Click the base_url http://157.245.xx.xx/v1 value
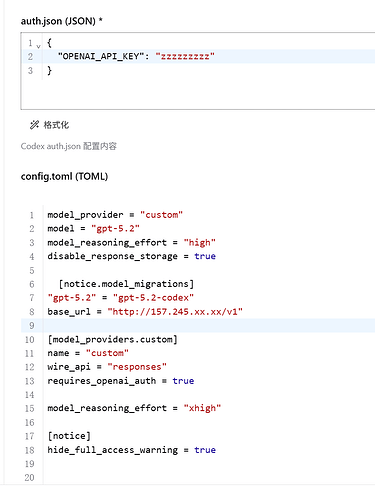 (175, 312)
